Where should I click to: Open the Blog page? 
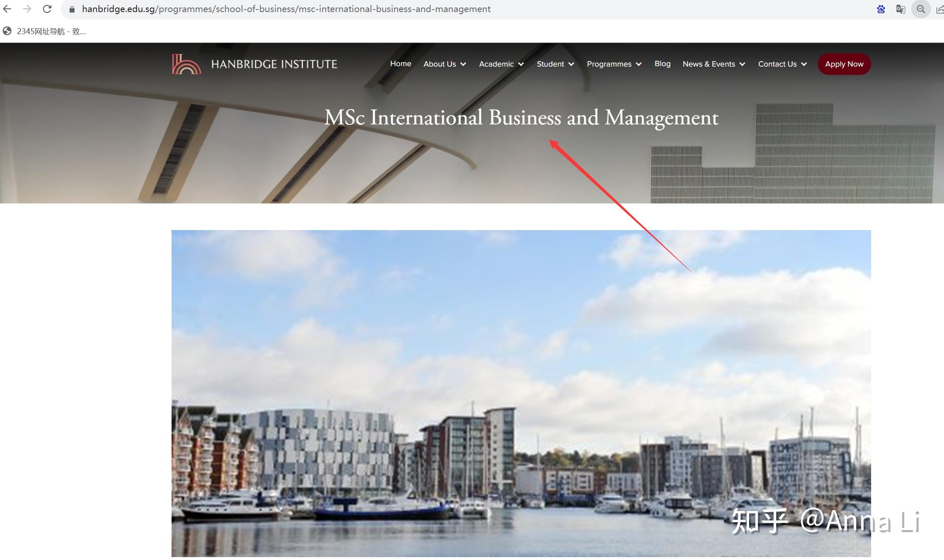663,64
